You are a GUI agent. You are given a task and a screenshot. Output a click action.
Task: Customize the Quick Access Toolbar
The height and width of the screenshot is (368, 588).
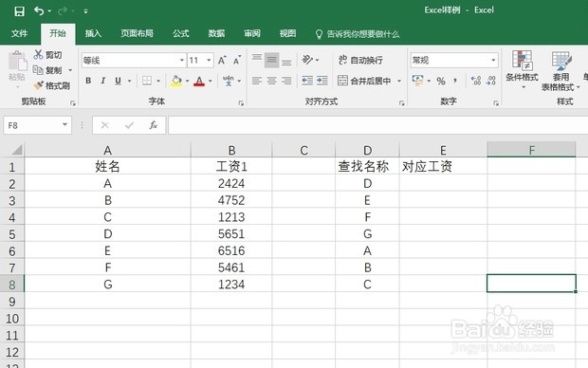(x=86, y=11)
